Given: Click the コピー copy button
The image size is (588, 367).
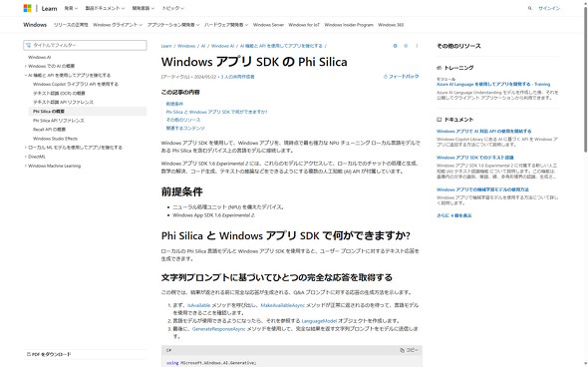Looking at the screenshot, I should coord(409,350).
